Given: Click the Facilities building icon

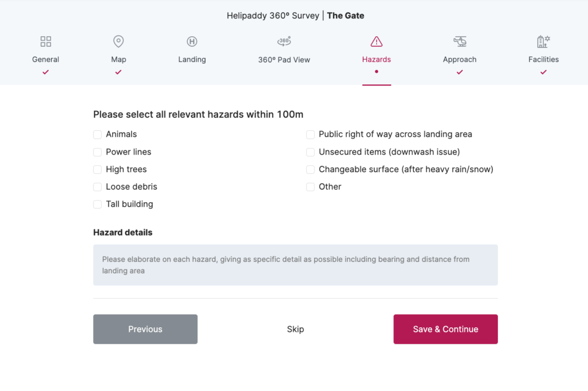Looking at the screenshot, I should (x=543, y=41).
